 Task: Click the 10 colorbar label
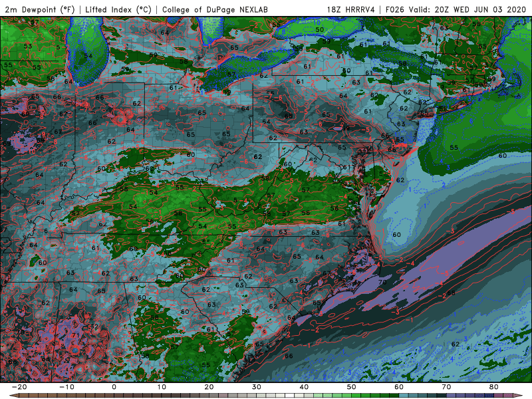162,387
